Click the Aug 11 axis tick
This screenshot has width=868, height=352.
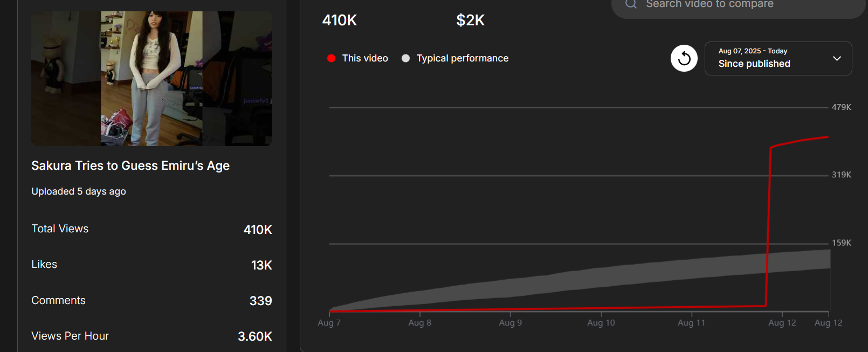point(691,323)
